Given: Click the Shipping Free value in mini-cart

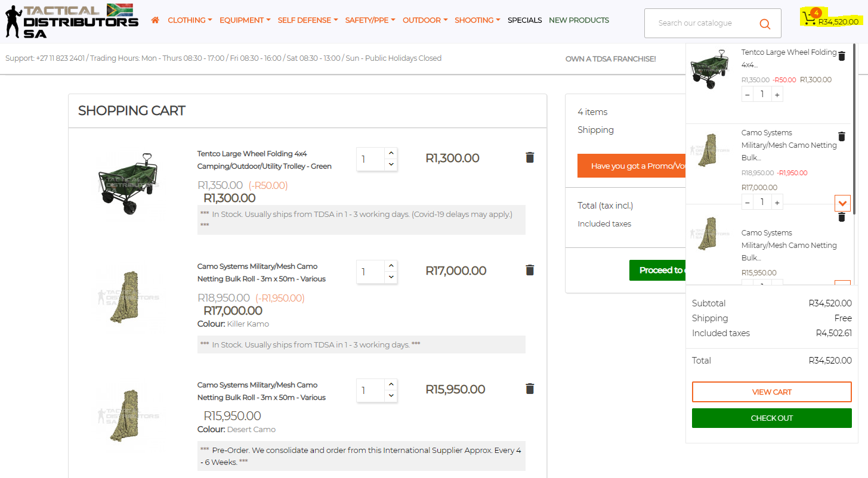Looking at the screenshot, I should click(843, 318).
